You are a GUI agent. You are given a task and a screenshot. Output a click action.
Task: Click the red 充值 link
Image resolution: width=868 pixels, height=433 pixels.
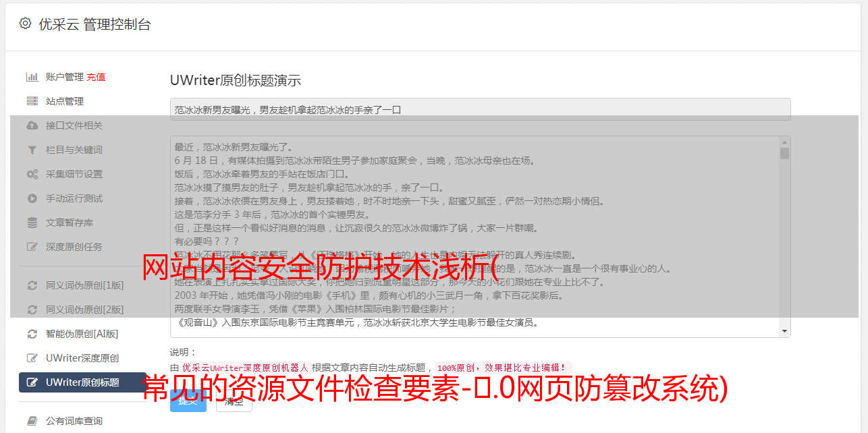click(x=96, y=77)
